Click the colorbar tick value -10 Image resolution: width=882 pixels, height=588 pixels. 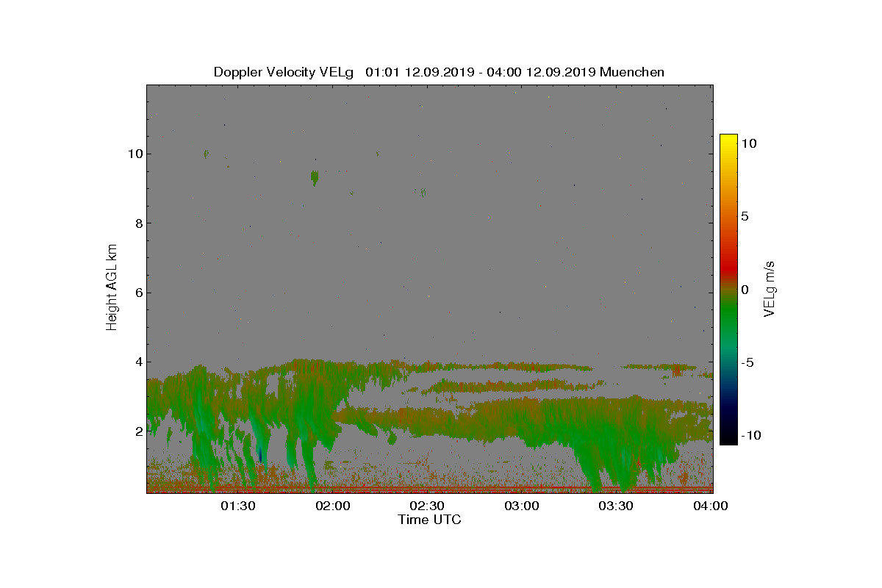click(x=750, y=435)
